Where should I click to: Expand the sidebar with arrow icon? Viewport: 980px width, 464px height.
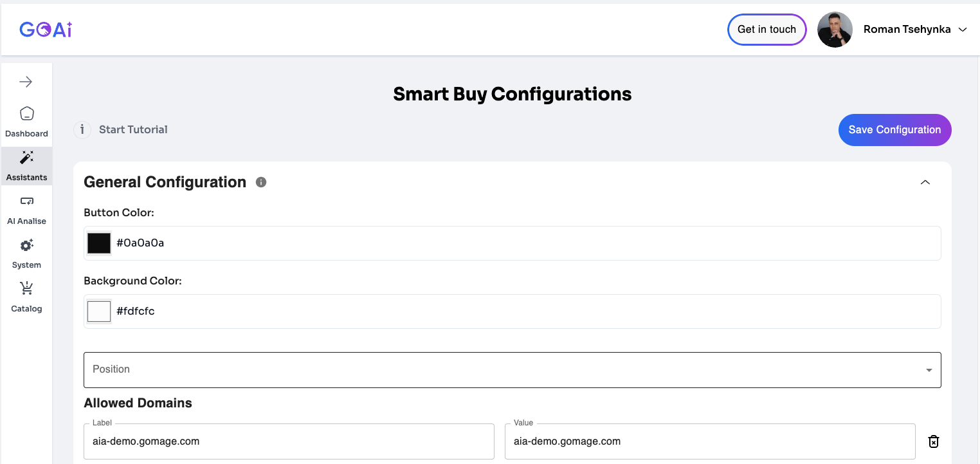click(x=26, y=82)
